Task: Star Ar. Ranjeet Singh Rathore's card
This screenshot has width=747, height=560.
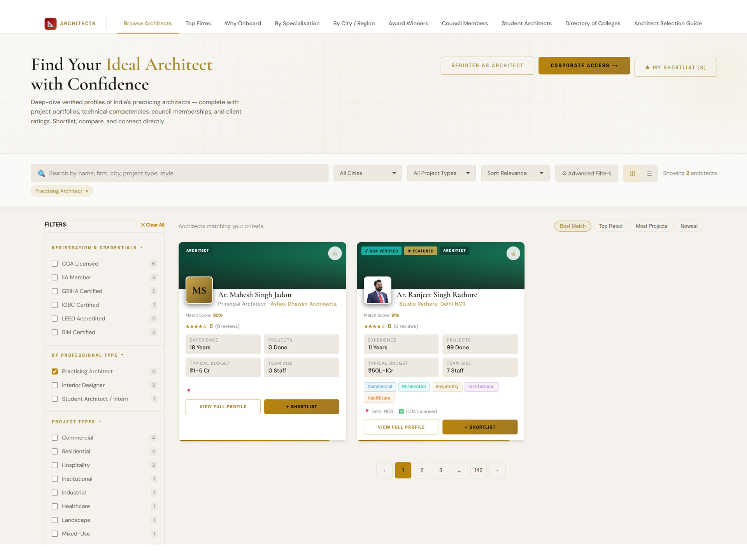Action: 513,254
